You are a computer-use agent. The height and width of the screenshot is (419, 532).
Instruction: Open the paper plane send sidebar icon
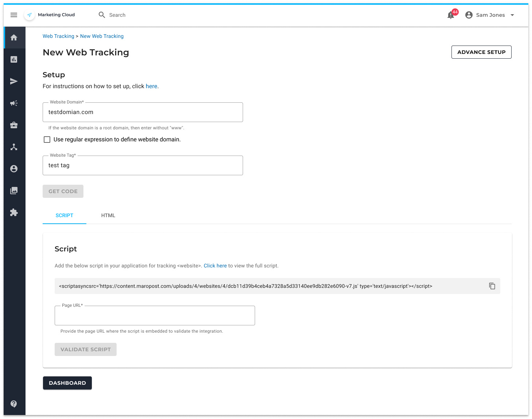pyautogui.click(x=14, y=81)
